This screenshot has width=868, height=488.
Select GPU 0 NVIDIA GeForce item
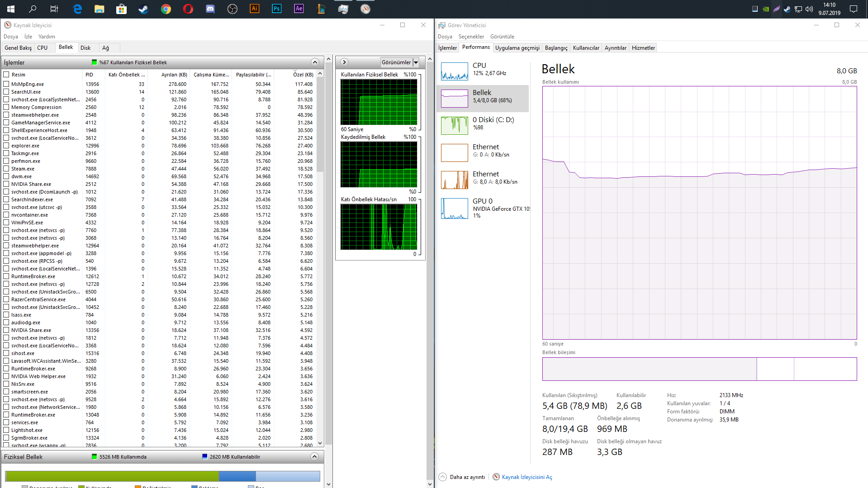click(x=483, y=208)
